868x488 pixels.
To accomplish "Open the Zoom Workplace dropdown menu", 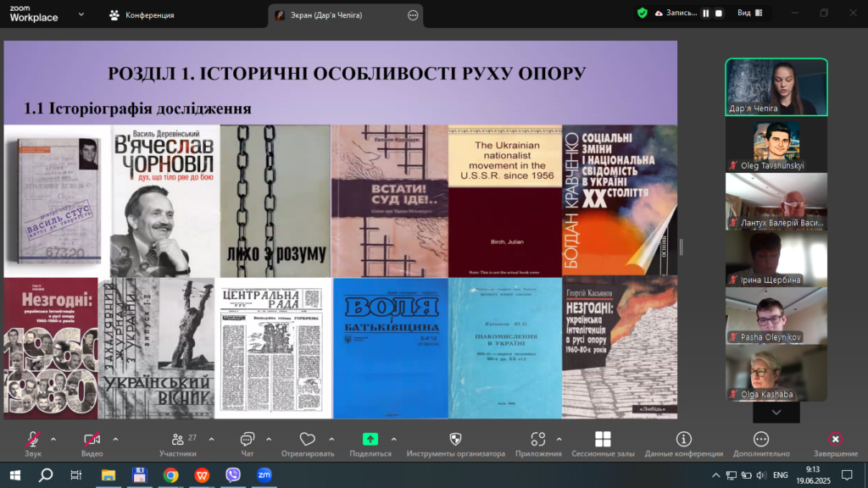I will point(81,14).
